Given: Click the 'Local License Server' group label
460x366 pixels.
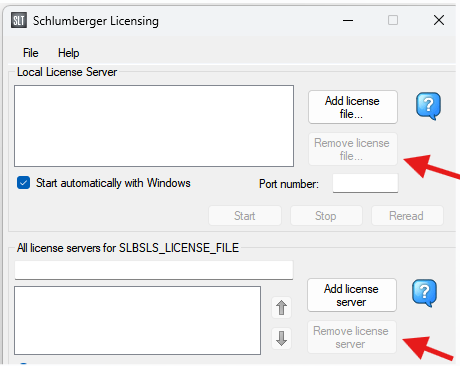Looking at the screenshot, I should (x=67, y=72).
